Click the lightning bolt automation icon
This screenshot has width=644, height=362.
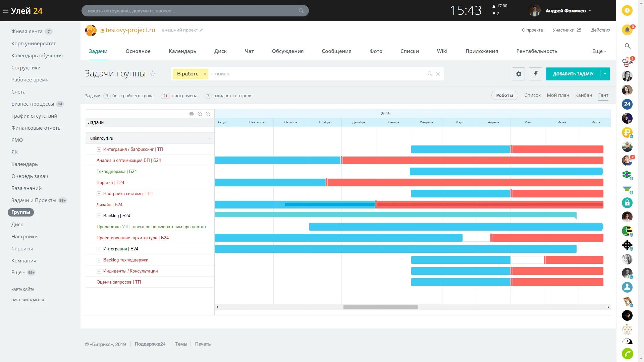[536, 74]
